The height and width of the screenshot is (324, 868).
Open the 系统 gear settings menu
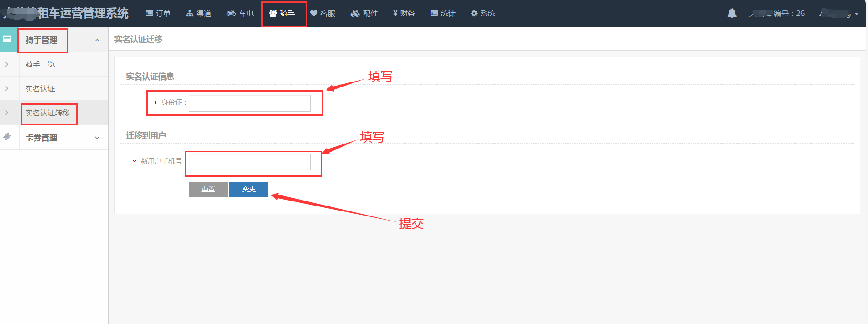pyautogui.click(x=483, y=14)
